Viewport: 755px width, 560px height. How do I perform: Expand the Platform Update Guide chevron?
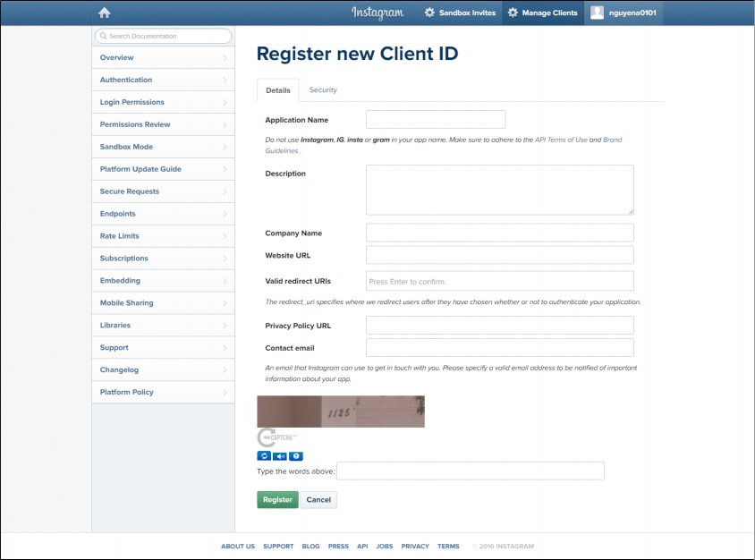pyautogui.click(x=225, y=169)
